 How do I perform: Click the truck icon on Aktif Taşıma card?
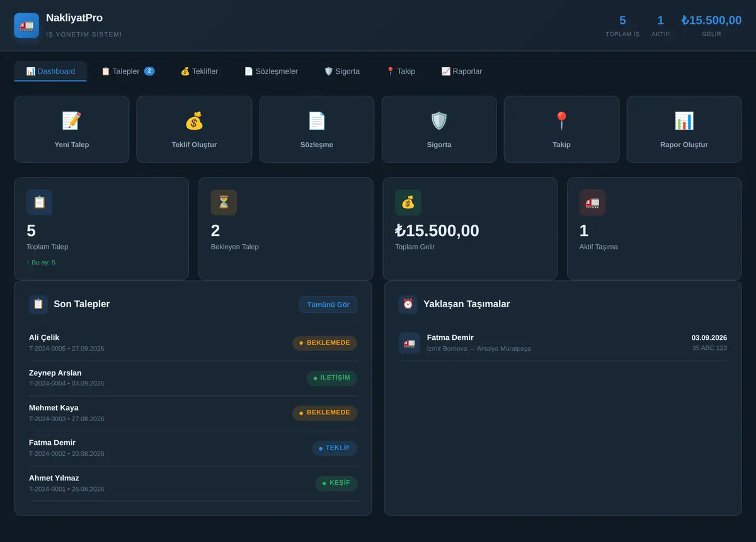[592, 203]
